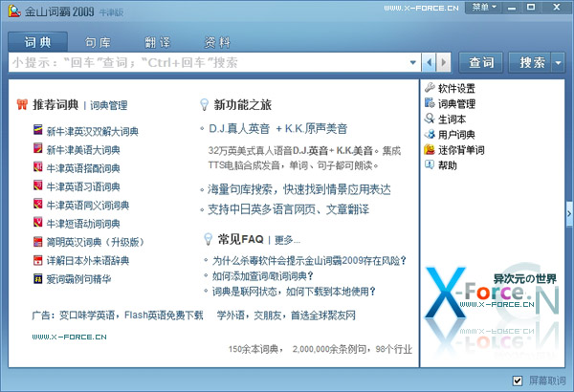Open 牛津英语同义词词典 link
The height and width of the screenshot is (392, 574).
click(x=88, y=205)
